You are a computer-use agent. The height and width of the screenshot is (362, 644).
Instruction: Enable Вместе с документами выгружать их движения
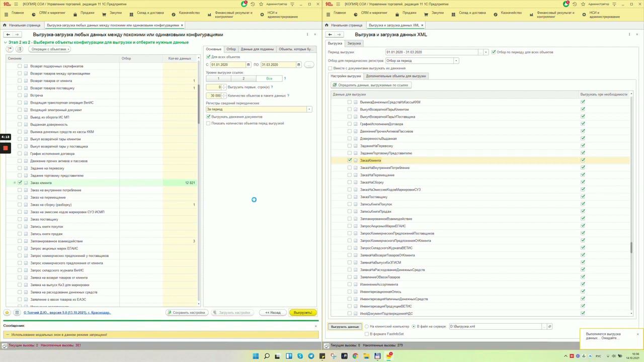pyautogui.click(x=330, y=68)
